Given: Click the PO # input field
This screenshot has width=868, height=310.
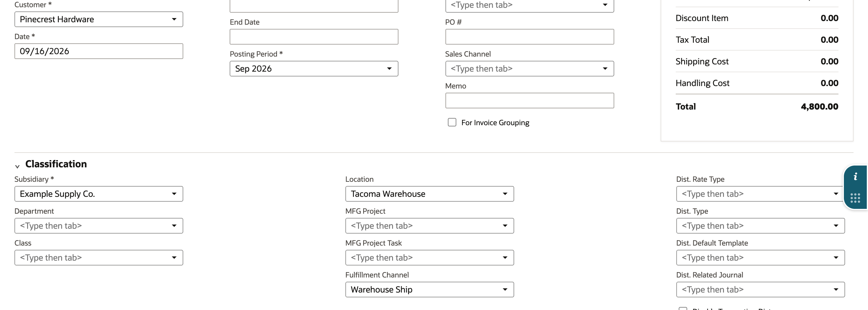Looking at the screenshot, I should tap(529, 37).
